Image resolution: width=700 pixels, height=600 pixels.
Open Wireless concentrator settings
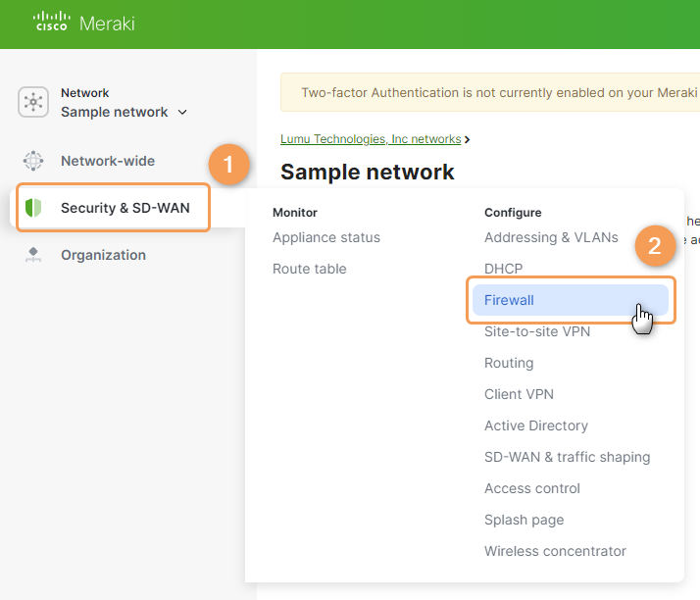point(555,551)
